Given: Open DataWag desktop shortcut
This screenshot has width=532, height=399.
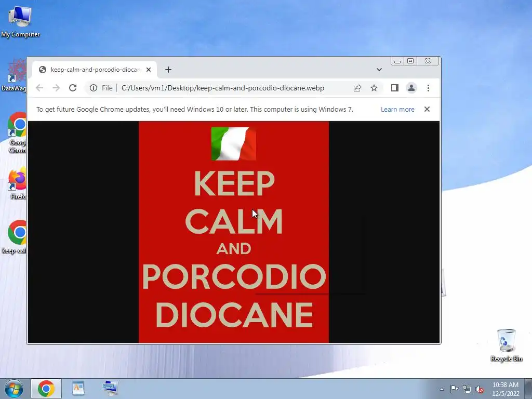Looking at the screenshot, I should 14,75.
